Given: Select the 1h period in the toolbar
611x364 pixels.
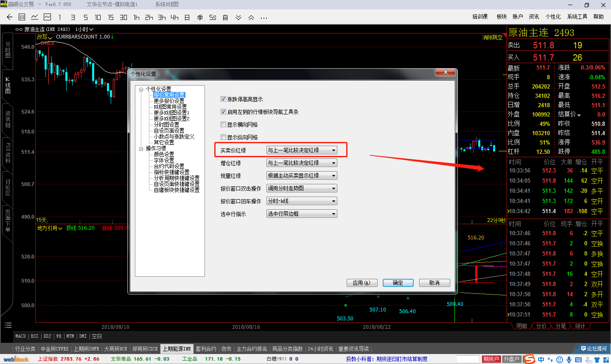Looking at the screenshot, I should click(x=136, y=17).
